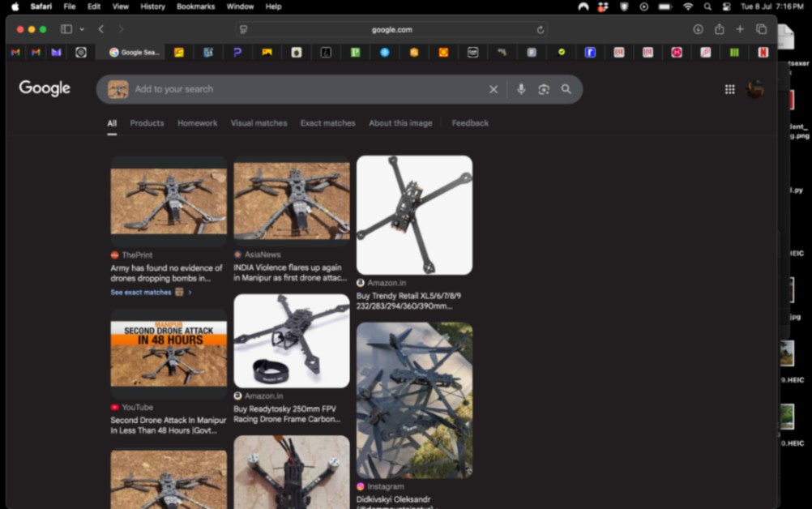Screen dimensions: 812x509
Task: Open the purple M pinned tab
Action: point(57,53)
